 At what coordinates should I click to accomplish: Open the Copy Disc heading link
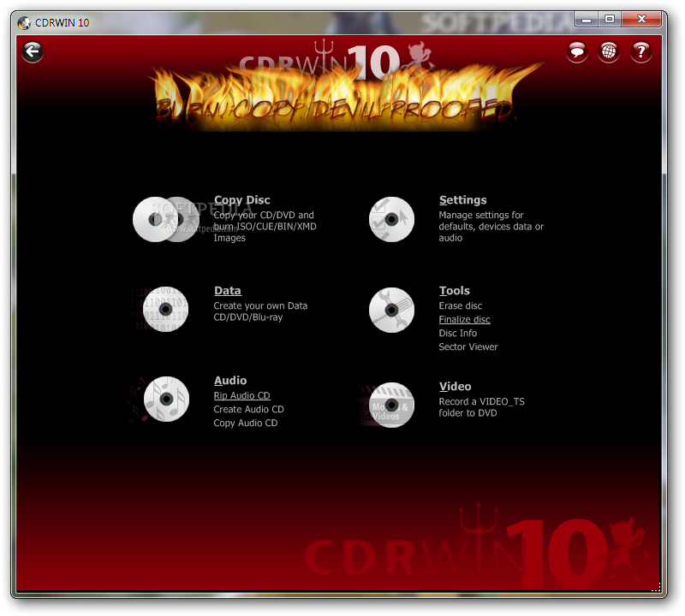click(x=242, y=200)
